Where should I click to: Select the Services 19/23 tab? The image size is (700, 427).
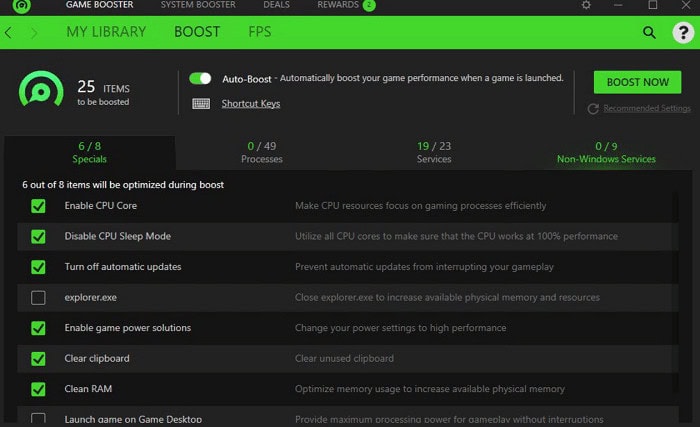click(434, 152)
